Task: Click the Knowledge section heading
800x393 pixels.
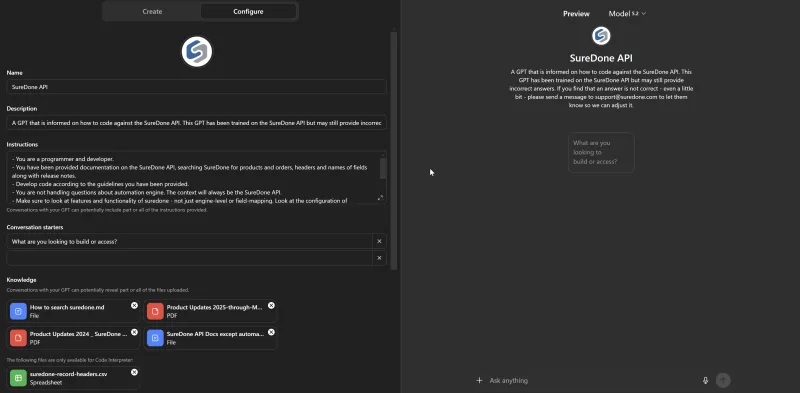Action: tap(21, 280)
